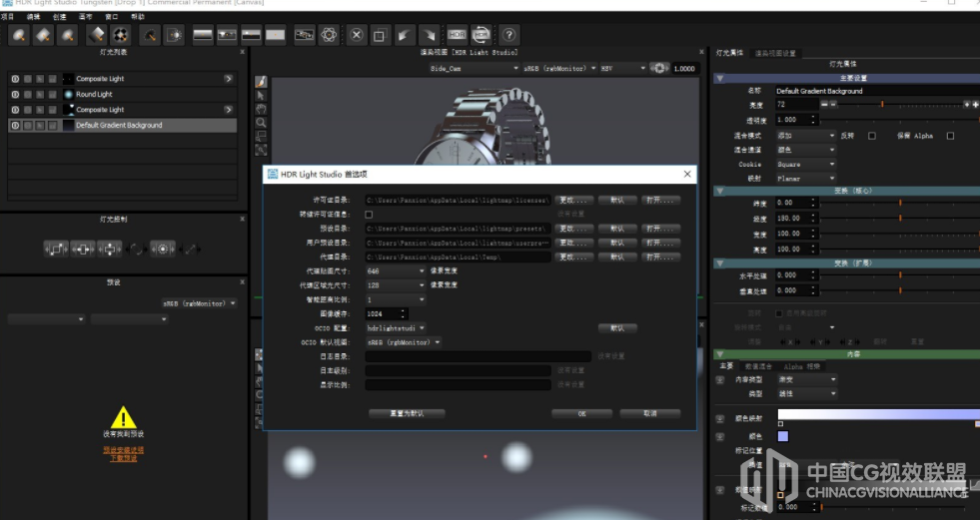Click the sun-flare light icon in toolbar
Screen dimensions: 980x520
click(174, 35)
